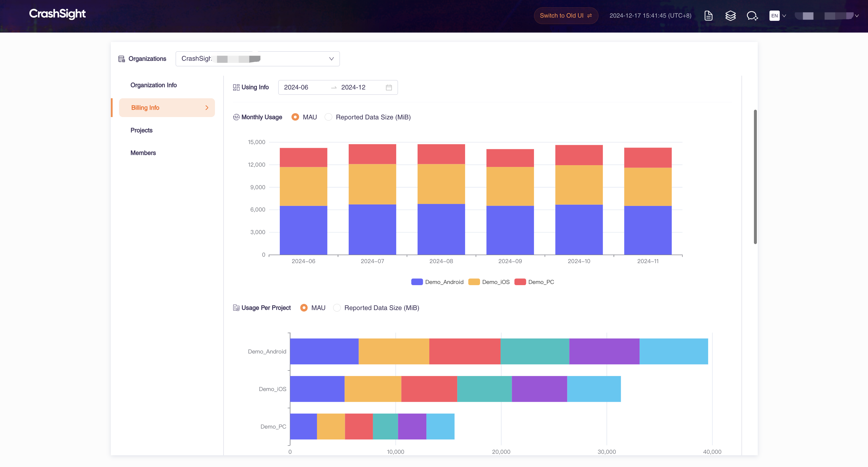This screenshot has height=467, width=868.
Task: Click the Monthly Usage icon
Action: pyautogui.click(x=236, y=117)
